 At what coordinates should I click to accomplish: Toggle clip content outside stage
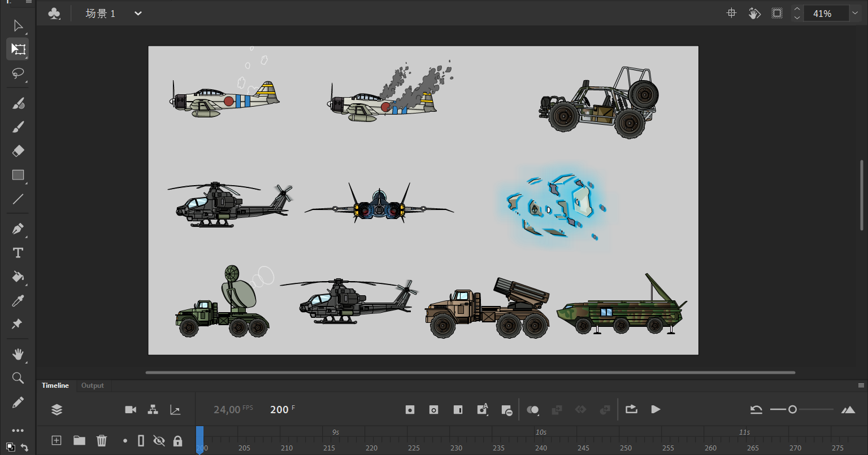tap(777, 14)
